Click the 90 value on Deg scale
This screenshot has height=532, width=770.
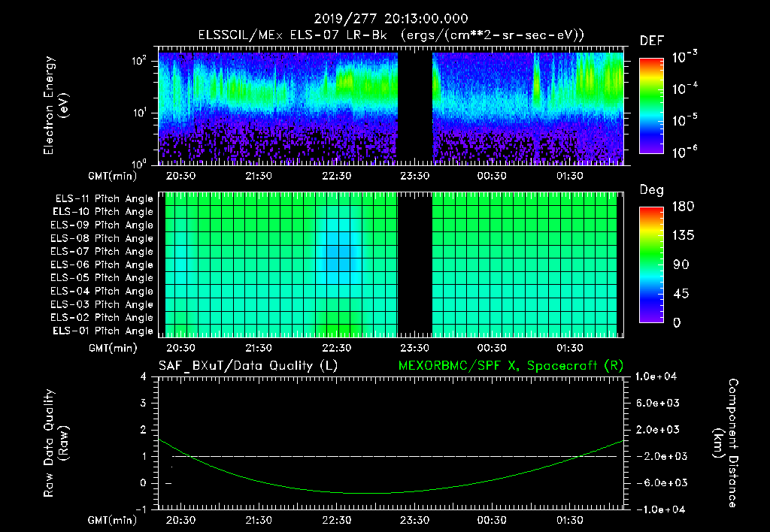[681, 264]
